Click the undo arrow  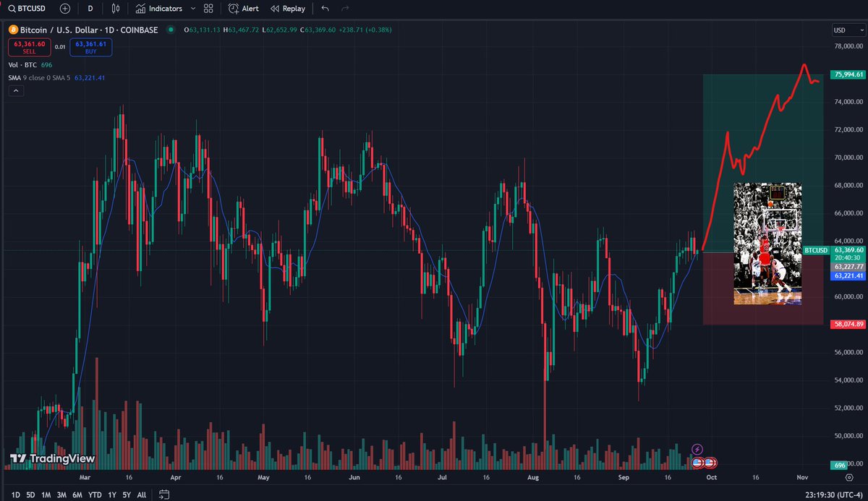point(325,9)
